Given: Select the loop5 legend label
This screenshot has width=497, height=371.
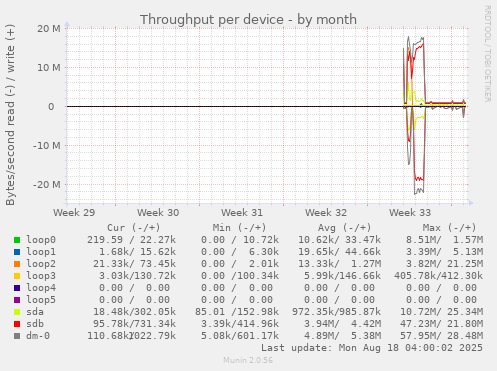Looking at the screenshot, I should (41, 300).
